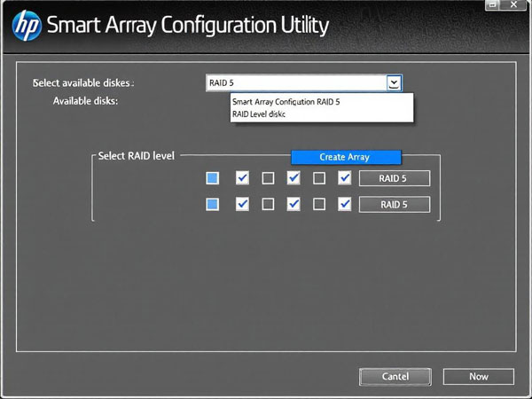Click the bottom row RAID 5 button
Viewport: 532px width, 399px height.
tap(395, 205)
